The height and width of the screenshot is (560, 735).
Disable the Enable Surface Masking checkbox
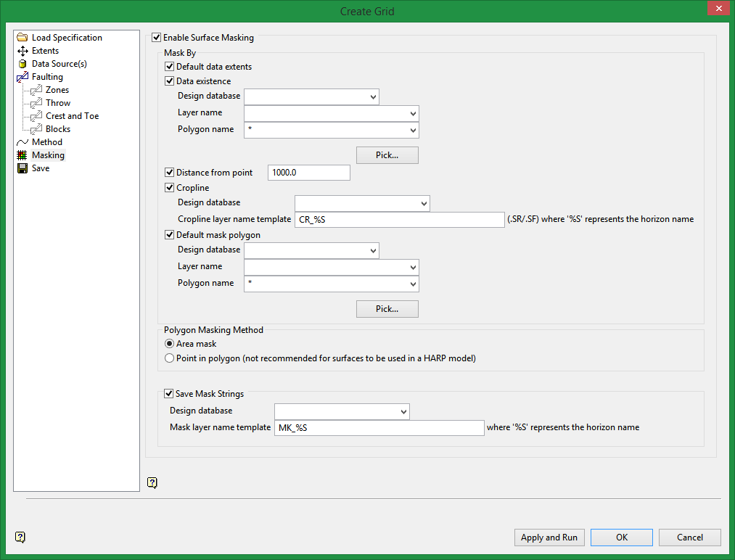157,37
